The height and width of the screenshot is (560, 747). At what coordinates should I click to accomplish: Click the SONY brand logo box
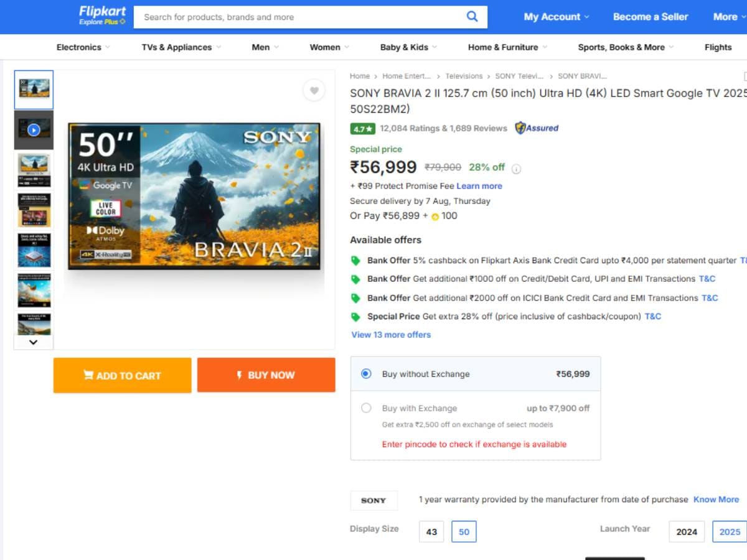(374, 500)
